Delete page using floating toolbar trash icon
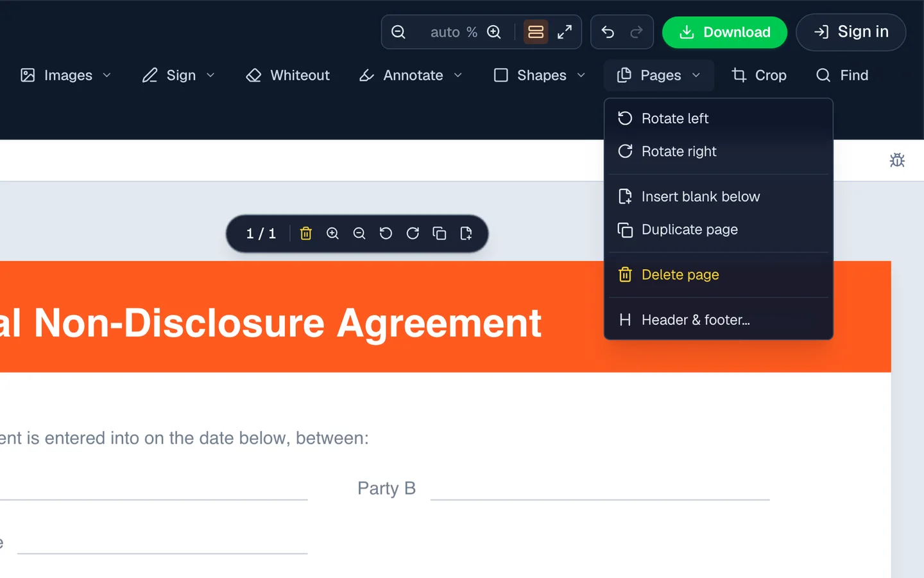This screenshot has height=578, width=924. click(x=306, y=234)
